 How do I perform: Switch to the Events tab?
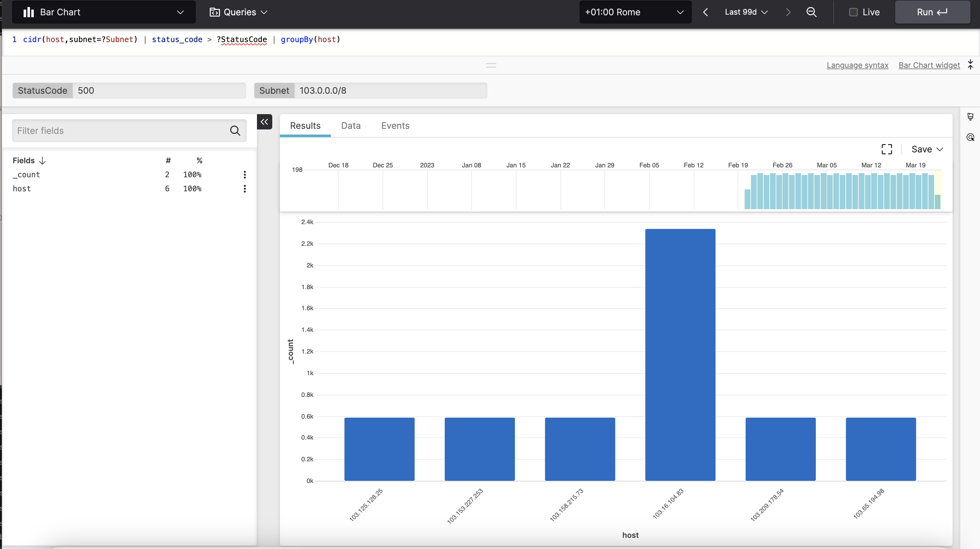395,125
